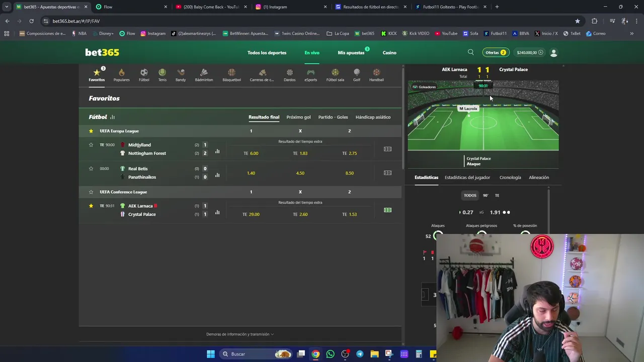Bookmark this page with star icon

[x=578, y=21]
